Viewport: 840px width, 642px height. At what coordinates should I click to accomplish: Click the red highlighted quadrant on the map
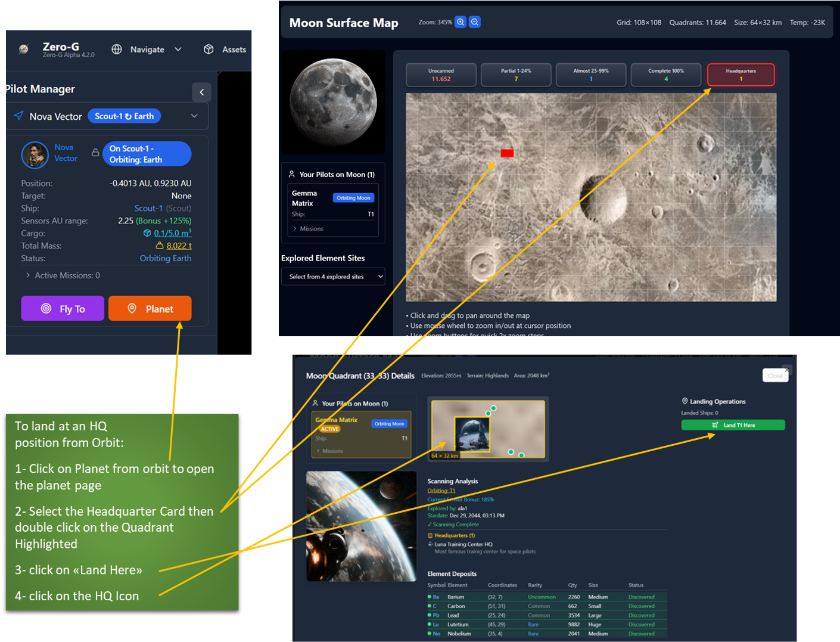[507, 153]
